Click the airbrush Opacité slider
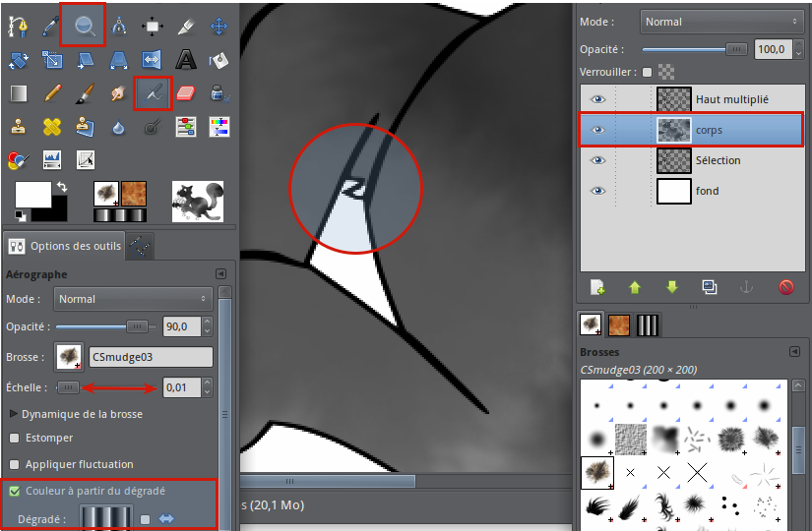This screenshot has width=812, height=531. (x=108, y=326)
